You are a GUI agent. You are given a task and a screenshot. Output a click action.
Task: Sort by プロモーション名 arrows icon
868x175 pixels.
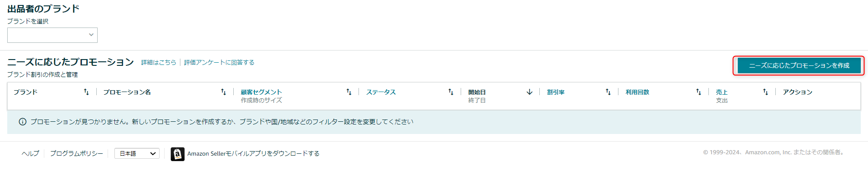(x=223, y=92)
